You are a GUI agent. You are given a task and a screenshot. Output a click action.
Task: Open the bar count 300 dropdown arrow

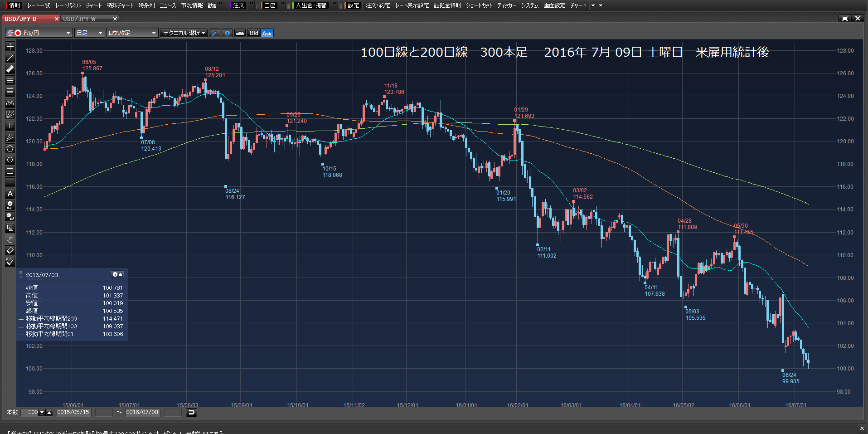coord(42,412)
